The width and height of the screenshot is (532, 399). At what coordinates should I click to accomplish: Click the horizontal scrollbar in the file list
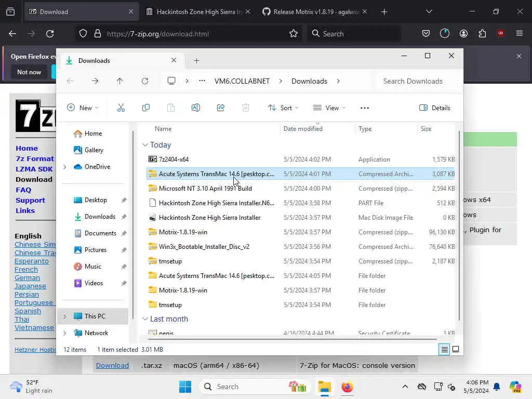(x=292, y=339)
